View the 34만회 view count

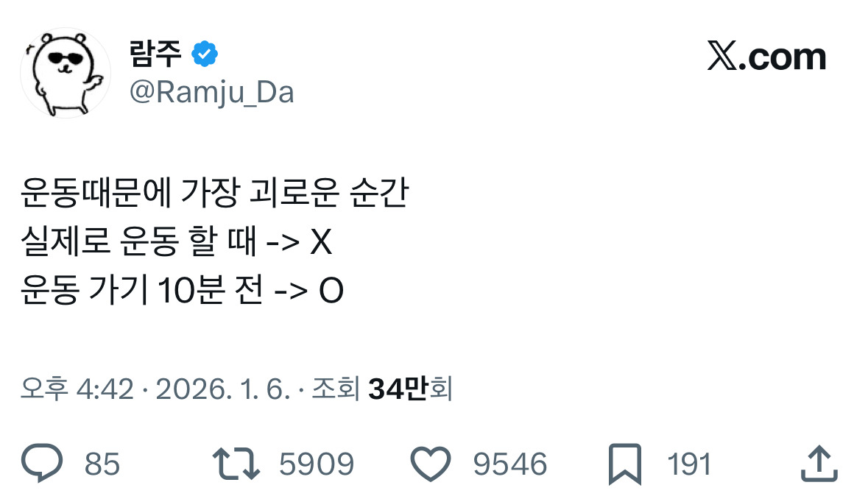click(x=409, y=389)
